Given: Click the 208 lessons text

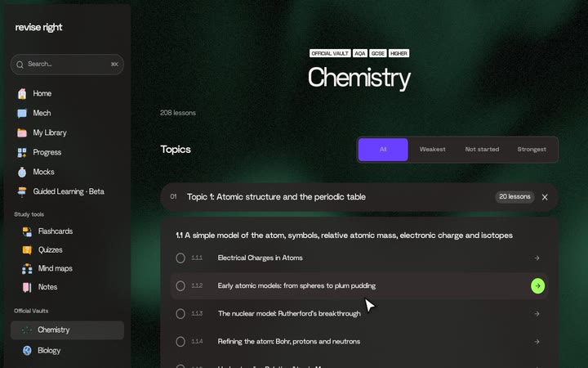Looking at the screenshot, I should [178, 113].
